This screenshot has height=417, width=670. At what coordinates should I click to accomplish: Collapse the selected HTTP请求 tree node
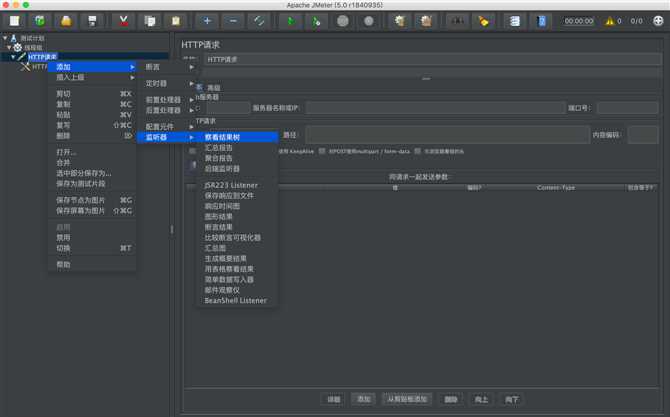click(13, 56)
